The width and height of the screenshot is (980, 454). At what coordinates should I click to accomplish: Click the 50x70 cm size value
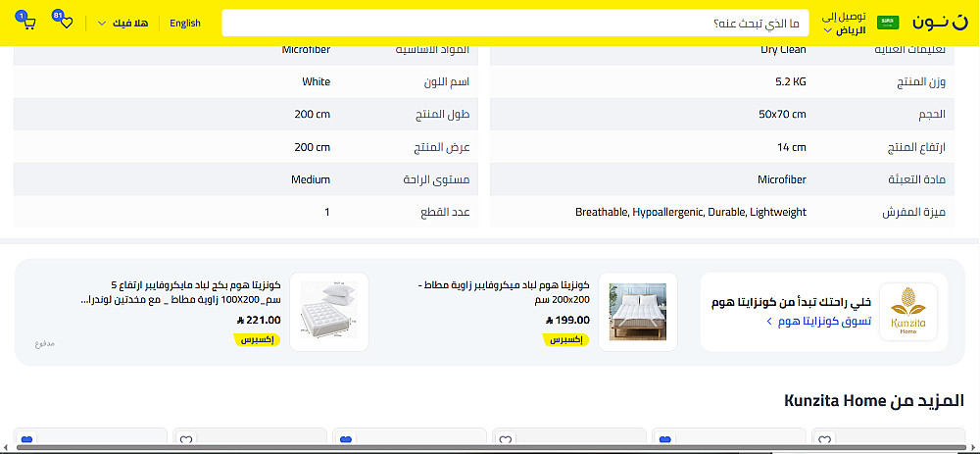[782, 115]
